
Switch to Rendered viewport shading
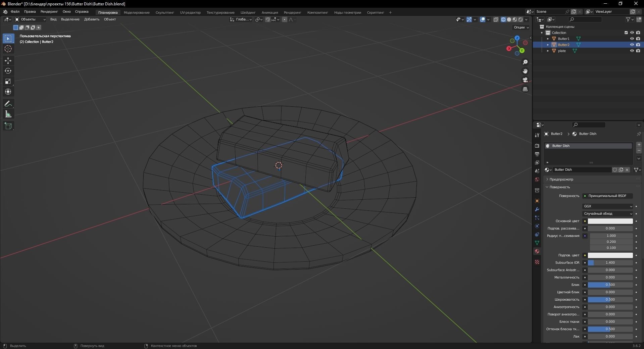coord(521,19)
